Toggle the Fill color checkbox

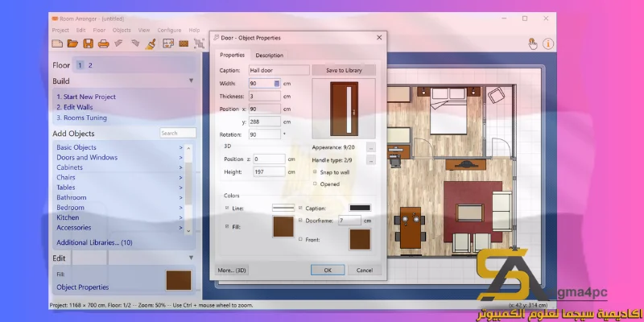click(x=227, y=226)
